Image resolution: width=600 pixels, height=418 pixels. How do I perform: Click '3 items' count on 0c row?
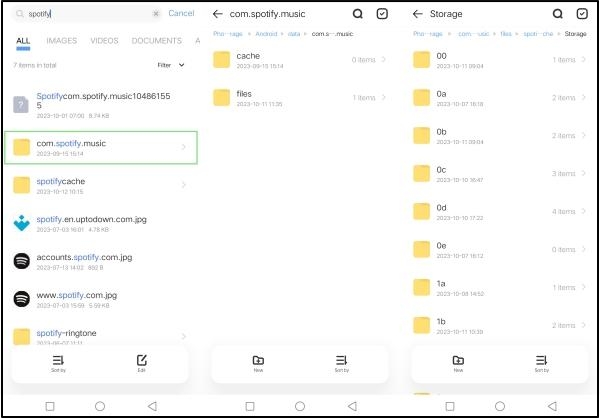point(563,174)
